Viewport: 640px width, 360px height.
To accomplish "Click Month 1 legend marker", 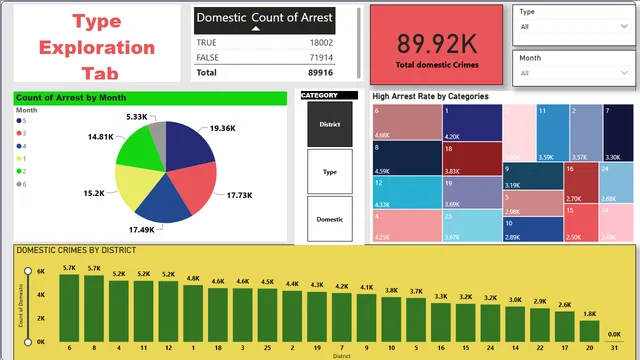I will pyautogui.click(x=19, y=158).
